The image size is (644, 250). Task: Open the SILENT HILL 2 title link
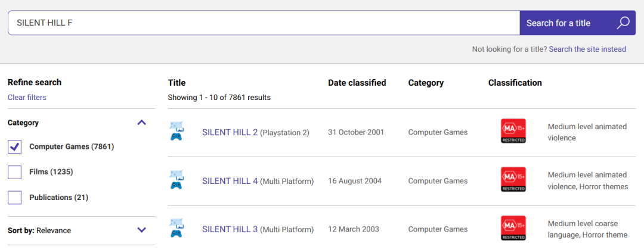pyautogui.click(x=230, y=132)
